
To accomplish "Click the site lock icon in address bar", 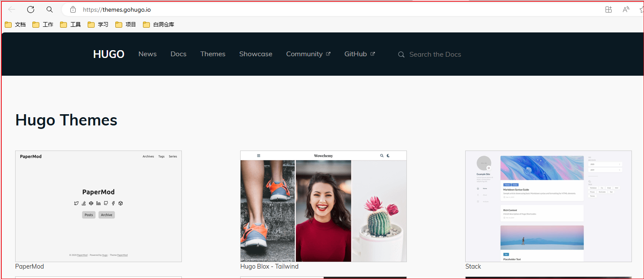I will point(73,10).
